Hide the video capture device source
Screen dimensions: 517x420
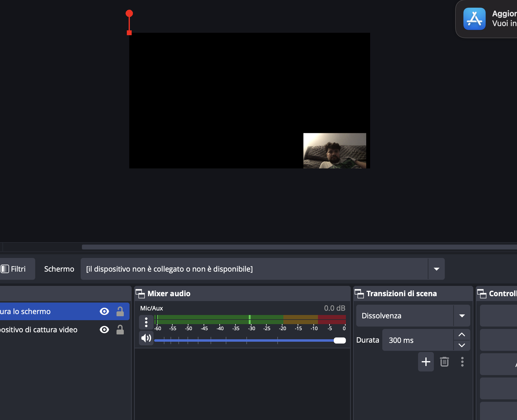click(x=104, y=330)
